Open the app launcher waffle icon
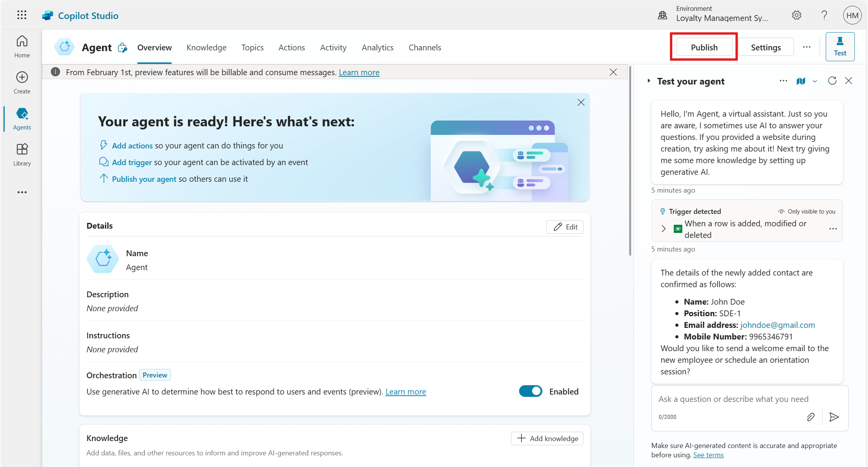The image size is (868, 467). pyautogui.click(x=22, y=15)
